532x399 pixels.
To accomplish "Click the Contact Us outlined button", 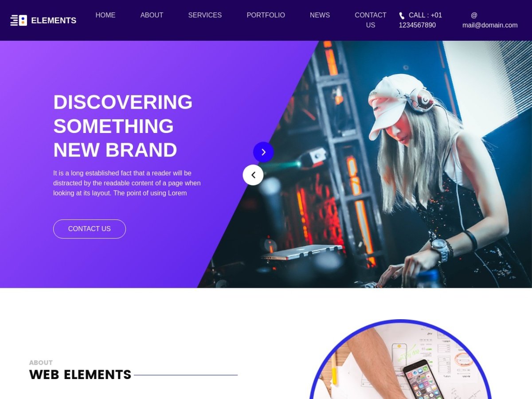I will (90, 229).
